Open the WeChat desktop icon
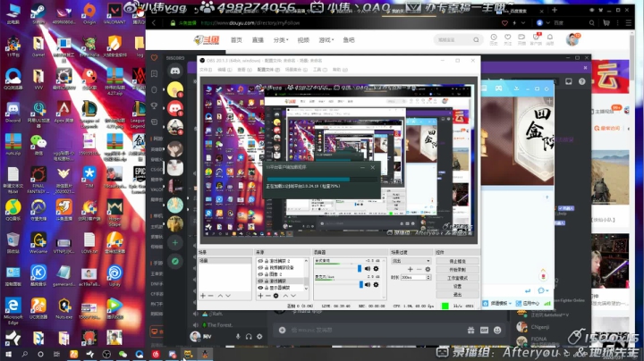 coord(38,145)
